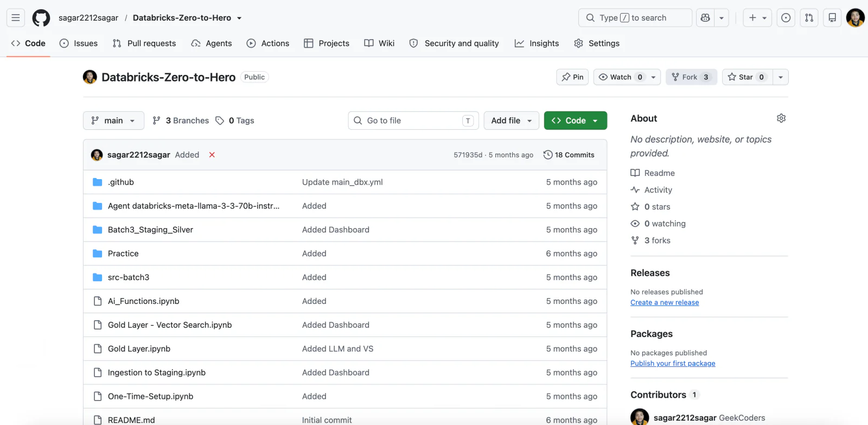Open Ingestion to Staging.ipynb file
Image resolution: width=868 pixels, height=425 pixels.
pyautogui.click(x=157, y=373)
